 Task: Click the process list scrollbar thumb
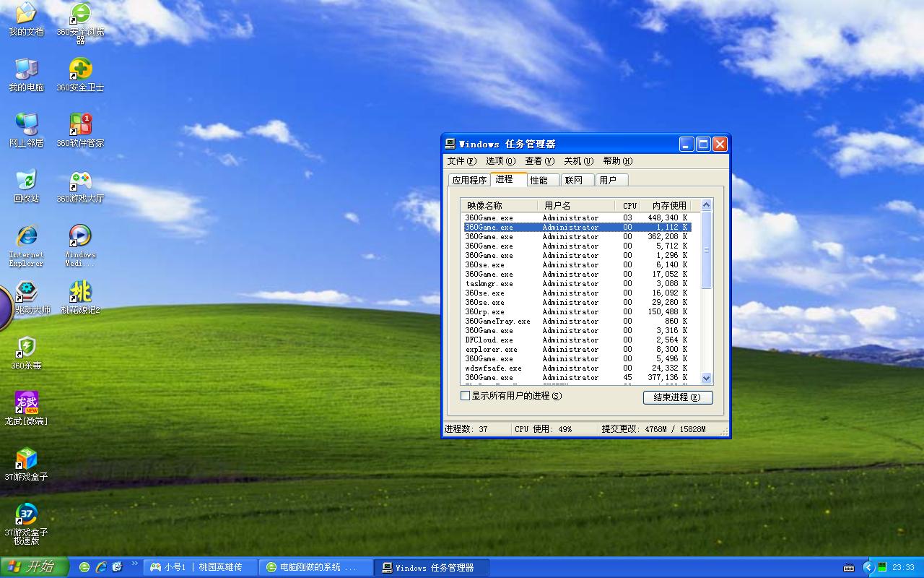(x=707, y=250)
